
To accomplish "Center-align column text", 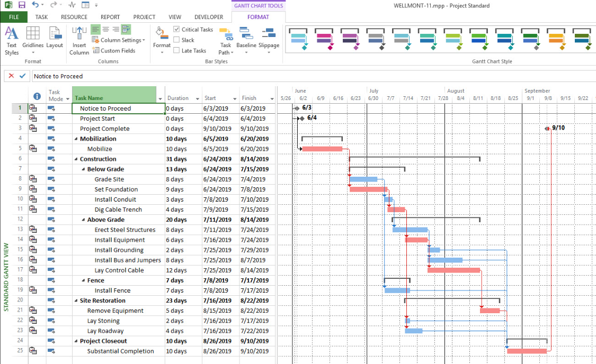I will [105, 29].
